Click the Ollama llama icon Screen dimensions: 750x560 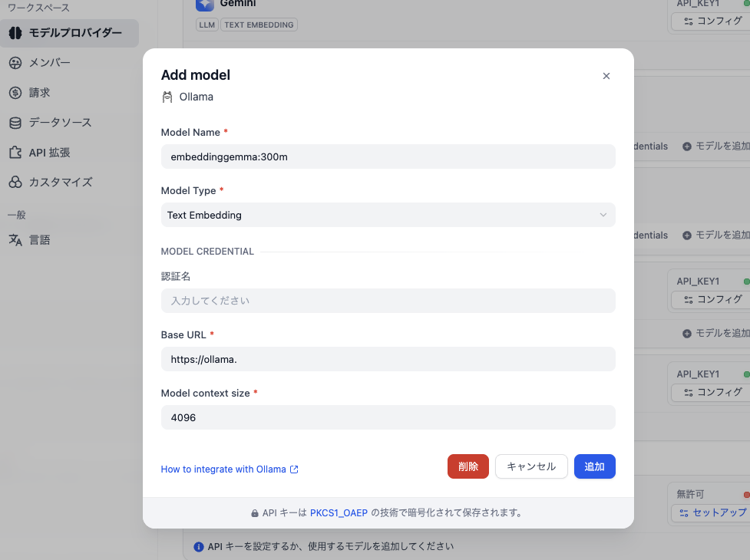167,97
